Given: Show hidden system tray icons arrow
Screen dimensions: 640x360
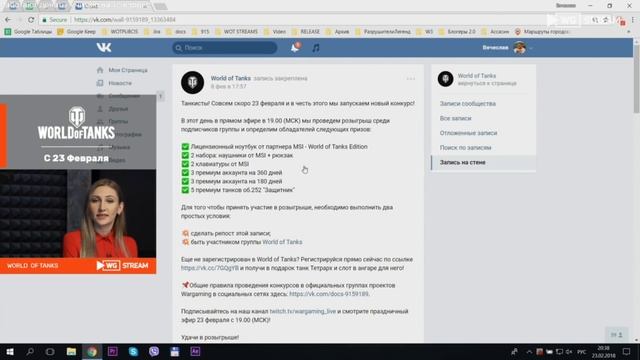Looking at the screenshot, I should pyautogui.click(x=529, y=351).
